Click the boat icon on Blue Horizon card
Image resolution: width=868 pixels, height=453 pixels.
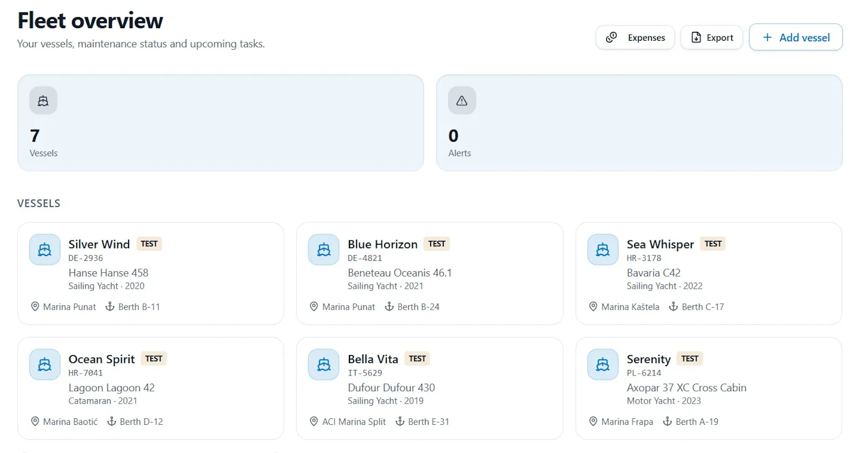[x=324, y=250]
